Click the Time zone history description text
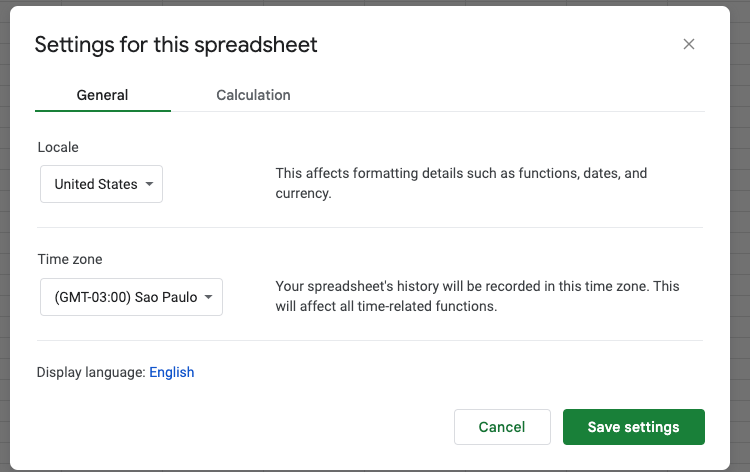 (477, 296)
